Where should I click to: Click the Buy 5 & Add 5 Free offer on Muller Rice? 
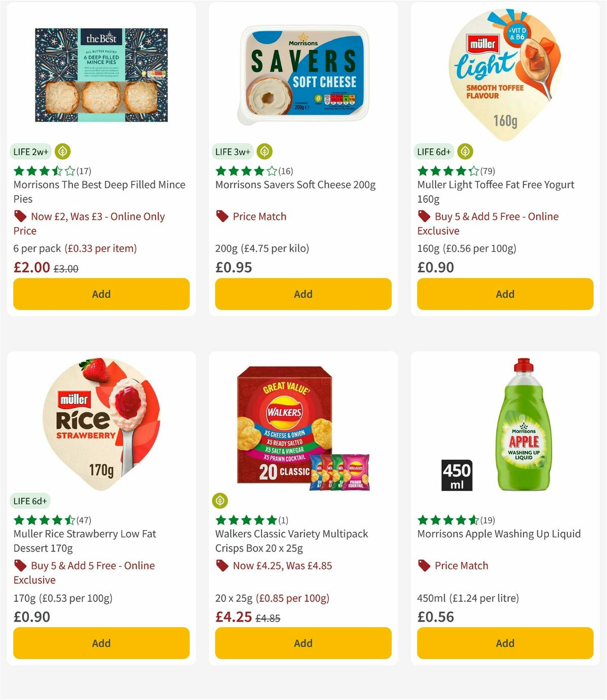point(83,573)
